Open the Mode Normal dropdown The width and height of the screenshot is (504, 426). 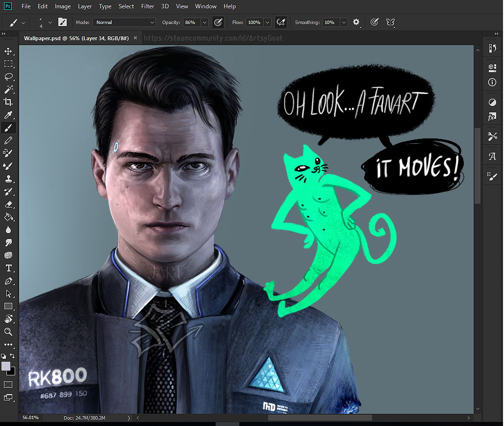(124, 22)
